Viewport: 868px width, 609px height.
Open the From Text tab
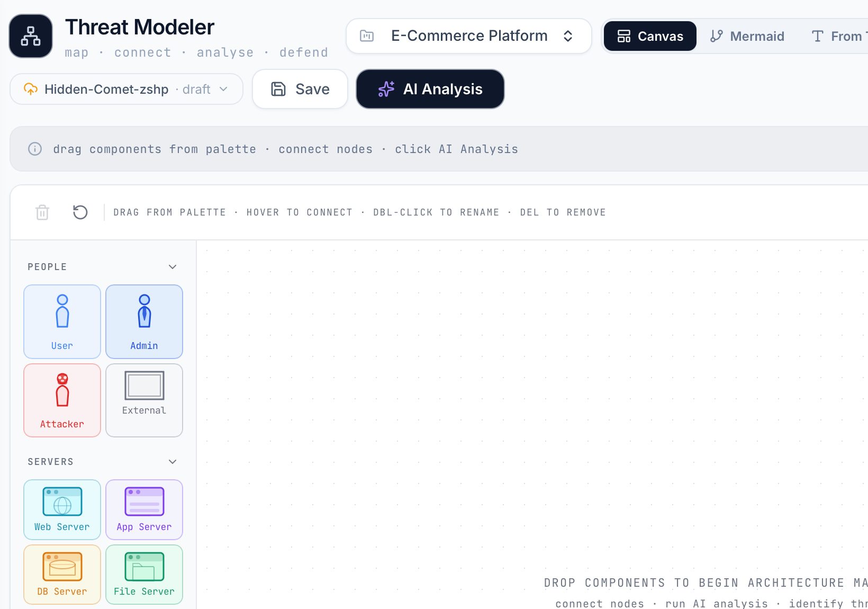839,36
